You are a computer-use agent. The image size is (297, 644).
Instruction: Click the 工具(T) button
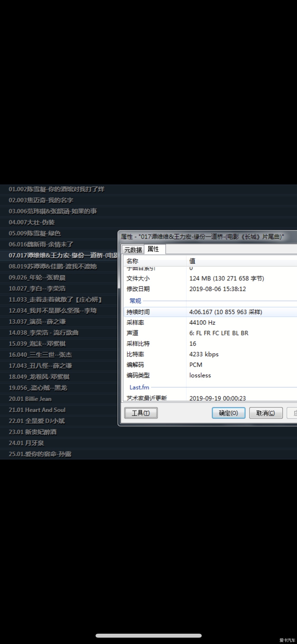(x=141, y=413)
